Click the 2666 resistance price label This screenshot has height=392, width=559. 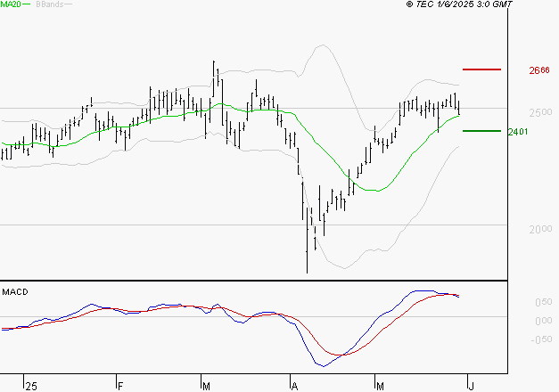(539, 70)
